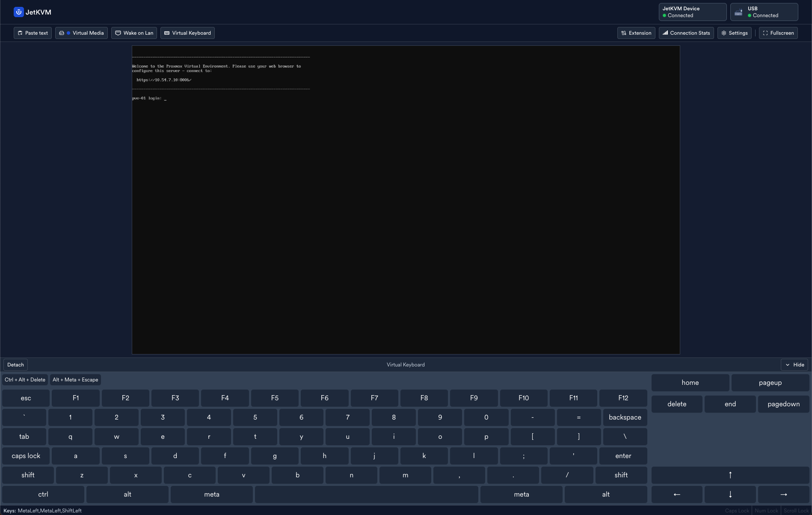Click the Proxmox login console screen
The height and width of the screenshot is (515, 812).
pyautogui.click(x=406, y=200)
